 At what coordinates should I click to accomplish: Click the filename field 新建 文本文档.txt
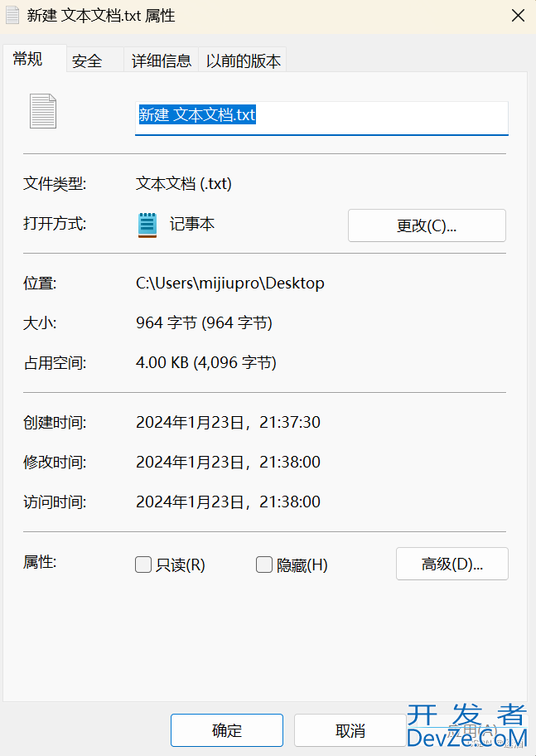[x=321, y=118]
